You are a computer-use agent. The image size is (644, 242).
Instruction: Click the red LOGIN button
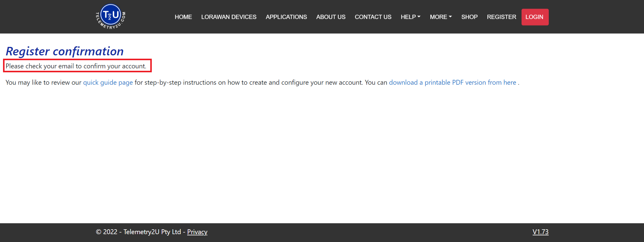tap(535, 17)
